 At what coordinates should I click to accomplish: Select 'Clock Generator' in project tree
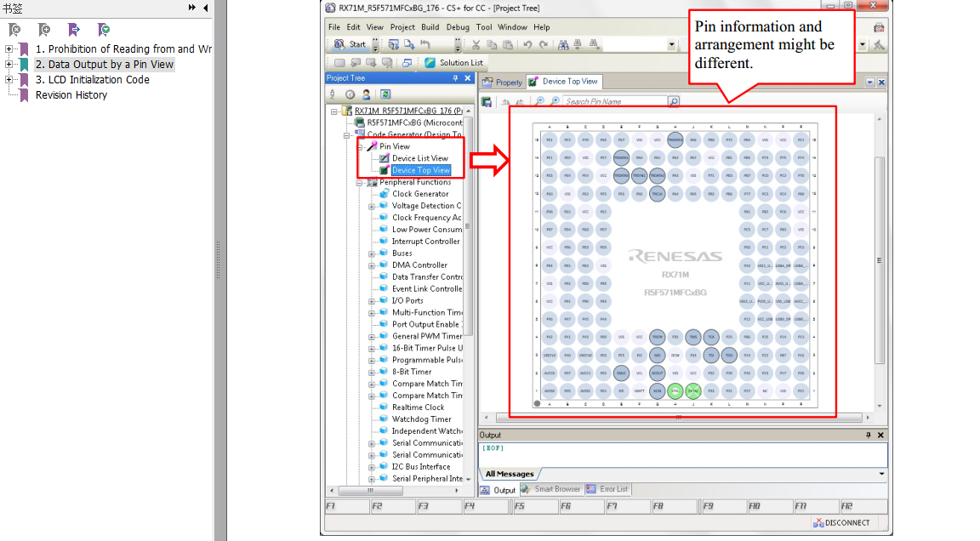(420, 194)
